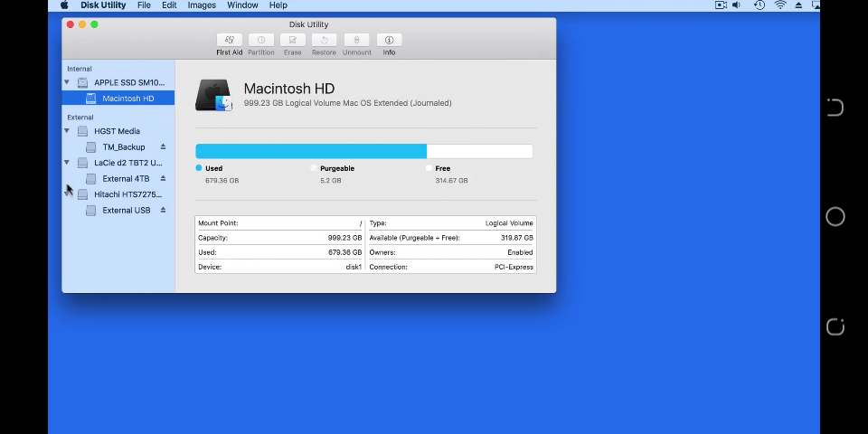Click the blue Used legend dot
The width and height of the screenshot is (868, 434).
[199, 168]
